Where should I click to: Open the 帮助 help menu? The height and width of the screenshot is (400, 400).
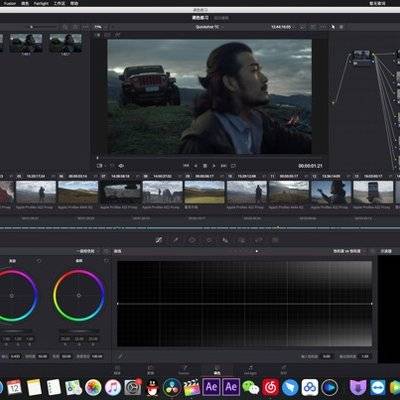coord(74,3)
